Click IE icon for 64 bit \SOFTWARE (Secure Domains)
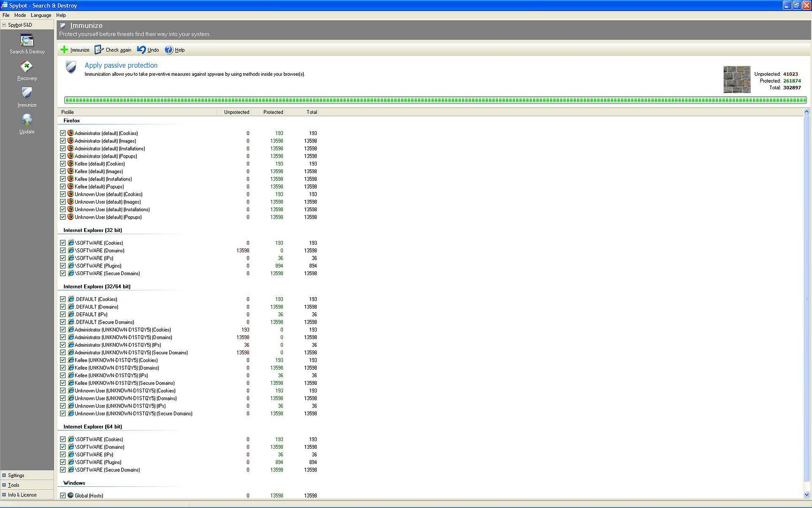 click(x=71, y=469)
